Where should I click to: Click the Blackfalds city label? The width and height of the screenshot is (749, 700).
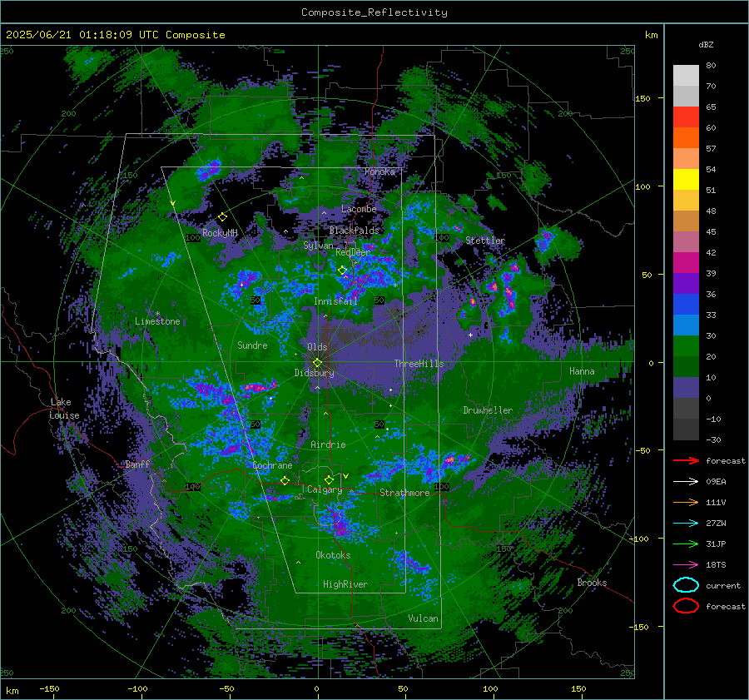[x=354, y=231]
